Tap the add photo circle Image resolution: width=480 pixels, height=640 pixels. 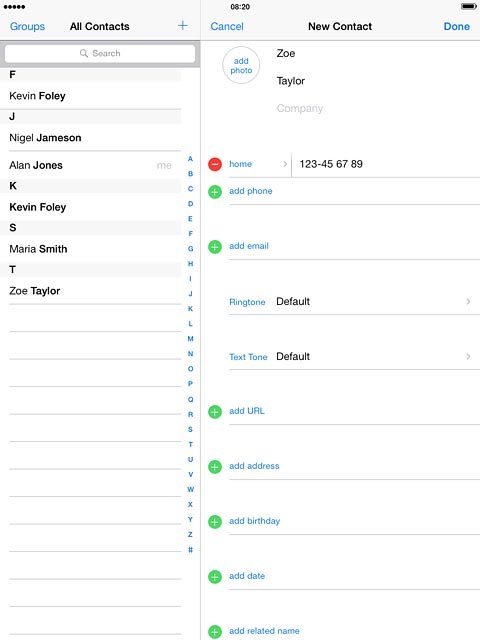(x=241, y=65)
